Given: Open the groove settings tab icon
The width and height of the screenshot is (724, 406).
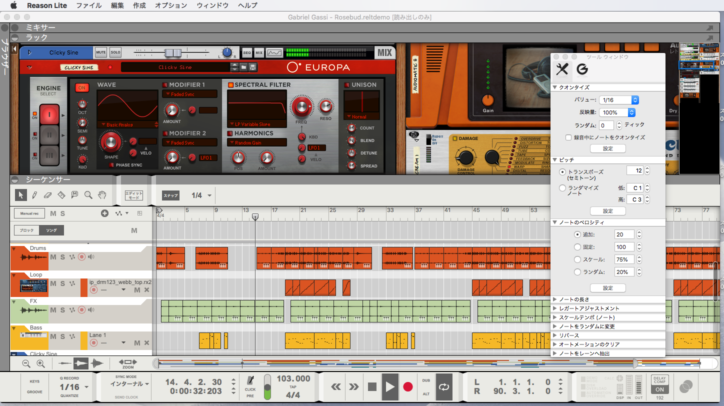Looking at the screenshot, I should click(582, 69).
